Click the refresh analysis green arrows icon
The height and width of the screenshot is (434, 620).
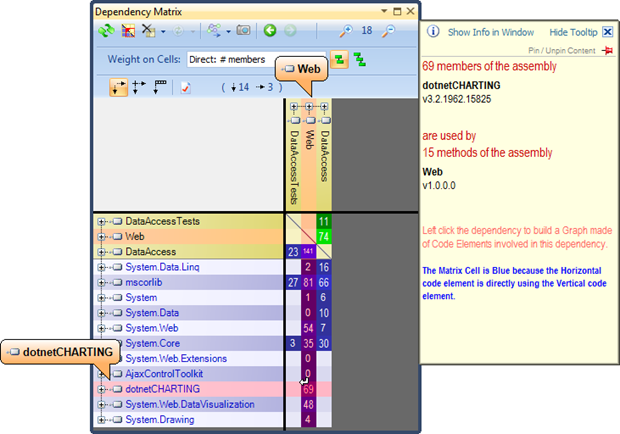click(x=106, y=31)
